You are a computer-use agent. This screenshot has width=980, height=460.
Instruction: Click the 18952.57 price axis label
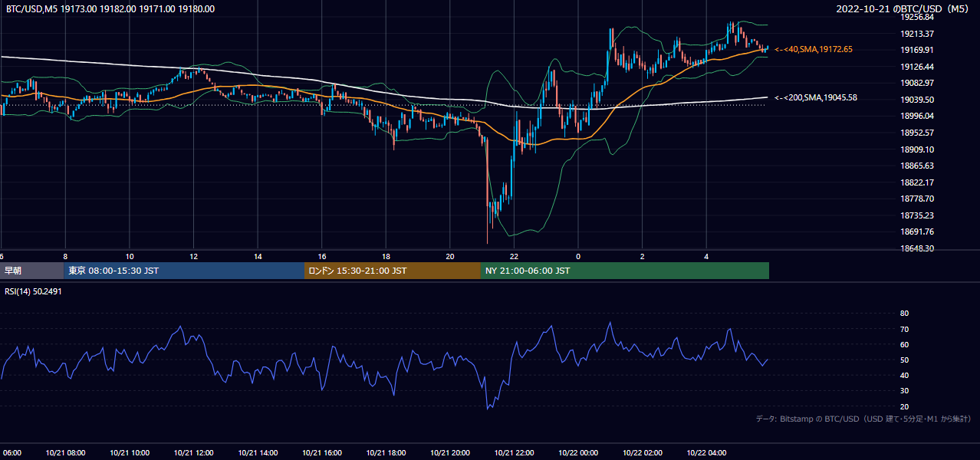tap(916, 133)
